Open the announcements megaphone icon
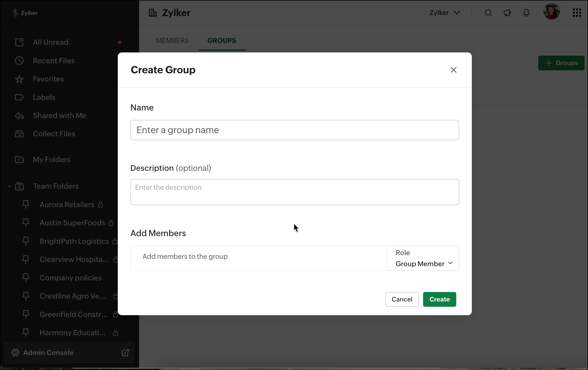This screenshot has width=588, height=370. 507,13
